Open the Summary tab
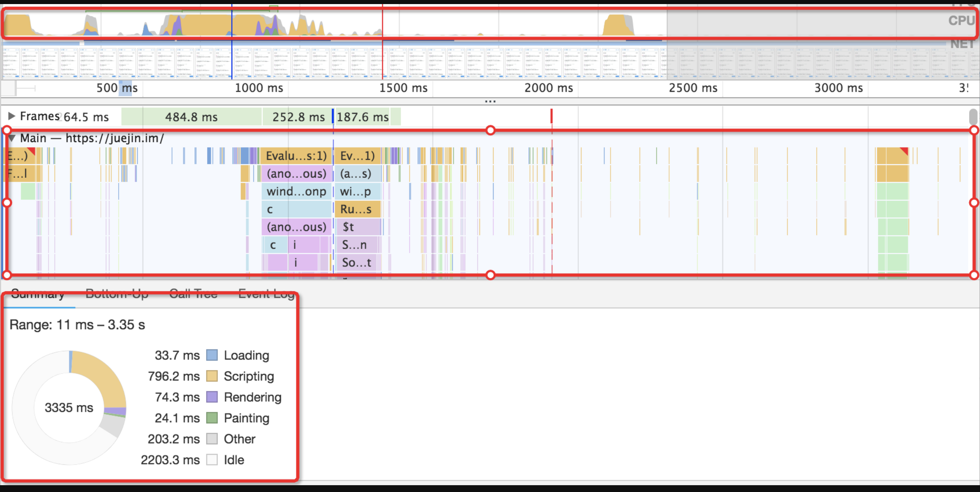The width and height of the screenshot is (980, 492). click(x=38, y=294)
